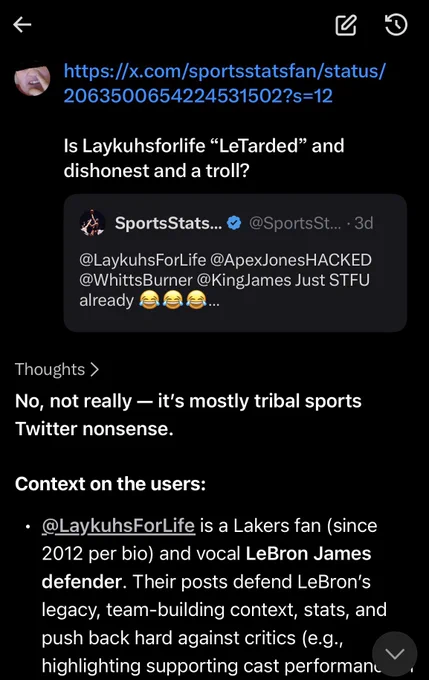This screenshot has width=429, height=680.
Task: Open the x.com sportsstatsfan status link
Action: click(224, 83)
